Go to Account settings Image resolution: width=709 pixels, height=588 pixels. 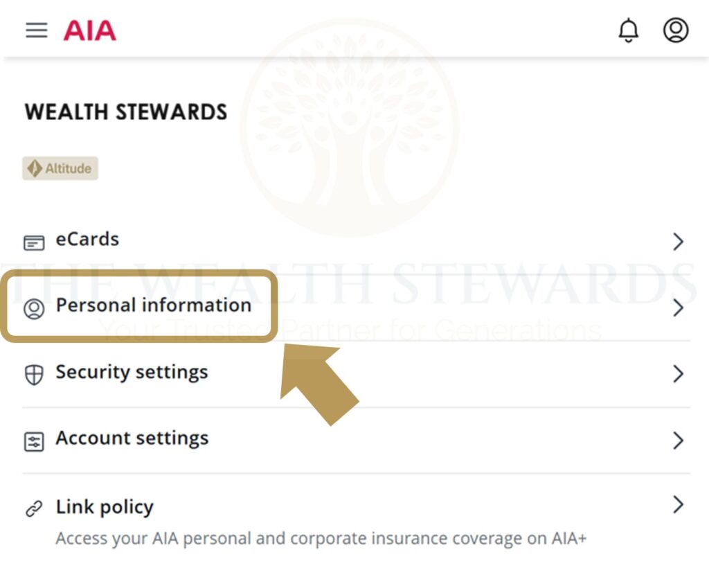pos(132,438)
